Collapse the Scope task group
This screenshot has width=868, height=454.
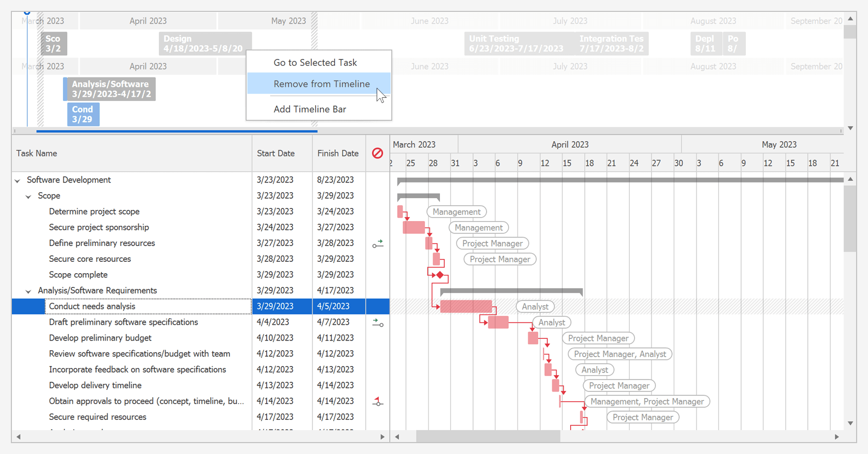tap(28, 197)
